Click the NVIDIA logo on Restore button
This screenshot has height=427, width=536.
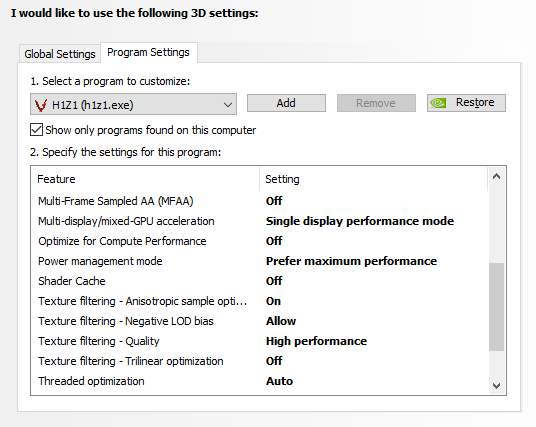(438, 103)
